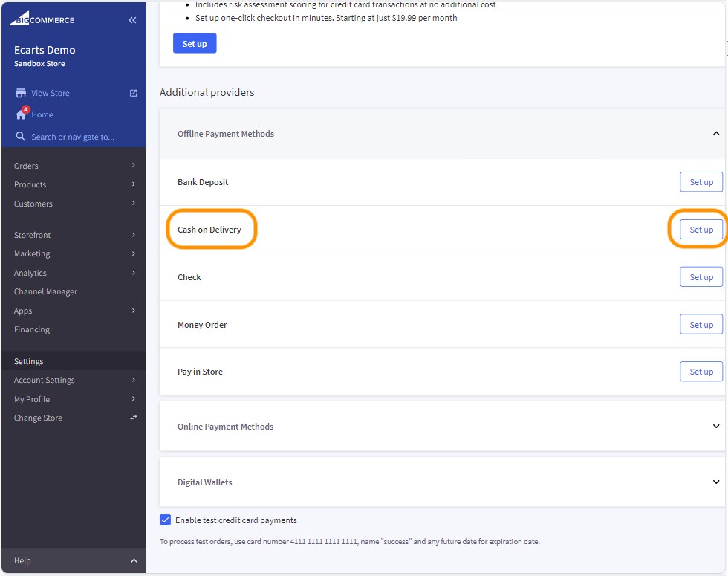Click the Change Store swap-arrows icon
The width and height of the screenshot is (728, 576).
pos(133,418)
